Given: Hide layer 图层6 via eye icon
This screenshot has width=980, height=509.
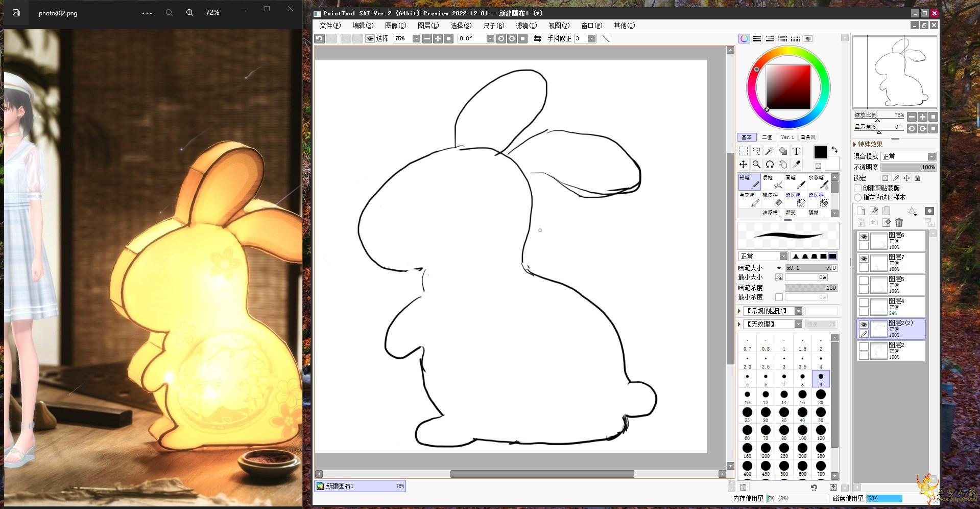Looking at the screenshot, I should (x=864, y=237).
